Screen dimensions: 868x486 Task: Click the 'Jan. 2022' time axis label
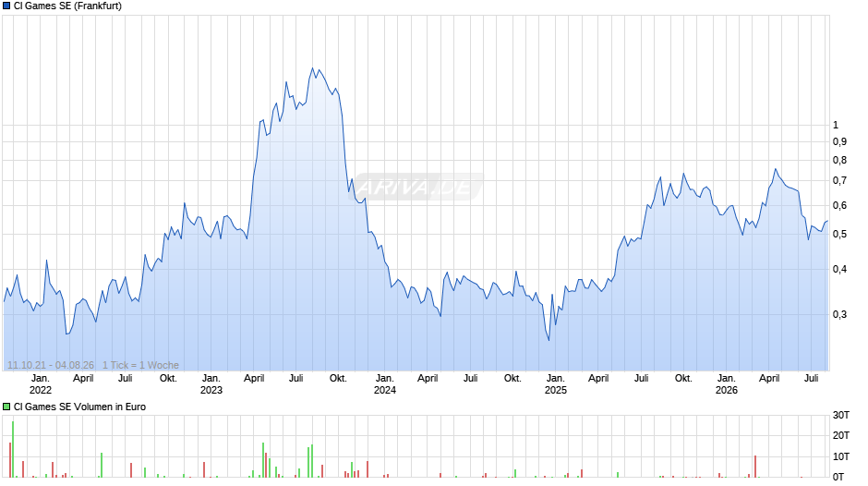pos(41,384)
